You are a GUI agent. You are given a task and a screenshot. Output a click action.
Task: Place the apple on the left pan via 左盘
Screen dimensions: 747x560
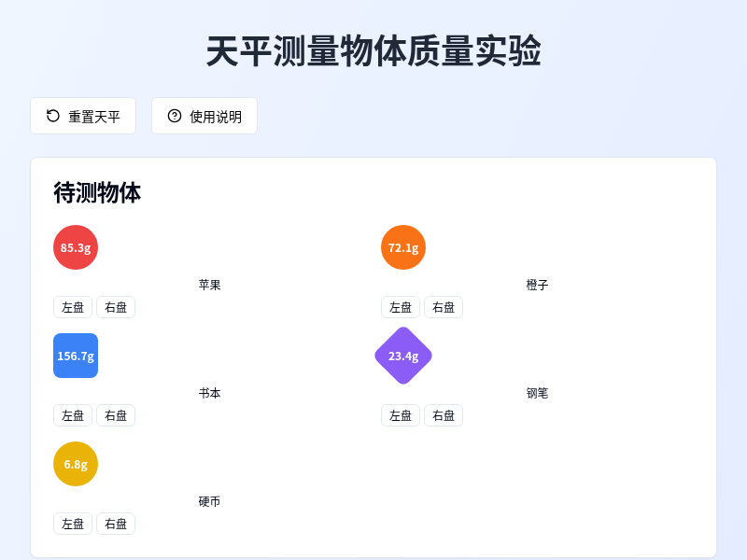73,307
